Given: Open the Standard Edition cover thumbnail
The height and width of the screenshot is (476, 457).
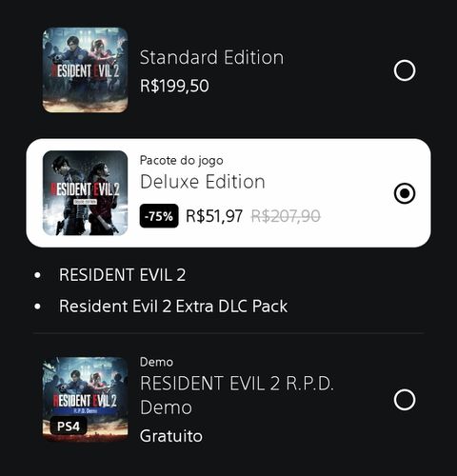Looking at the screenshot, I should 86,70.
